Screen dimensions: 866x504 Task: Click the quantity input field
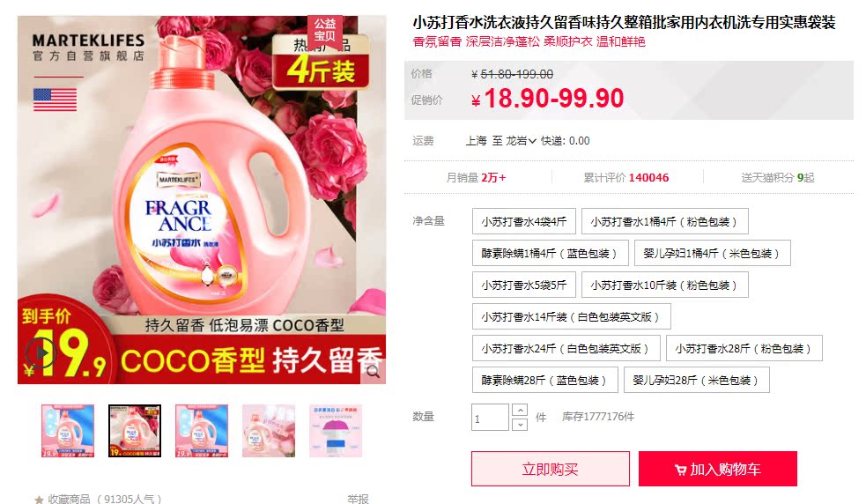[490, 418]
